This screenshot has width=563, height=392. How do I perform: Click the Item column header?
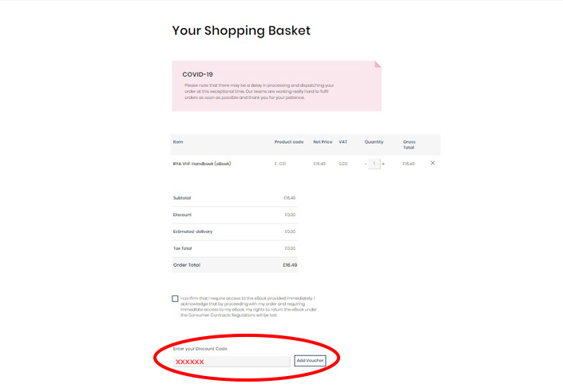coord(178,142)
